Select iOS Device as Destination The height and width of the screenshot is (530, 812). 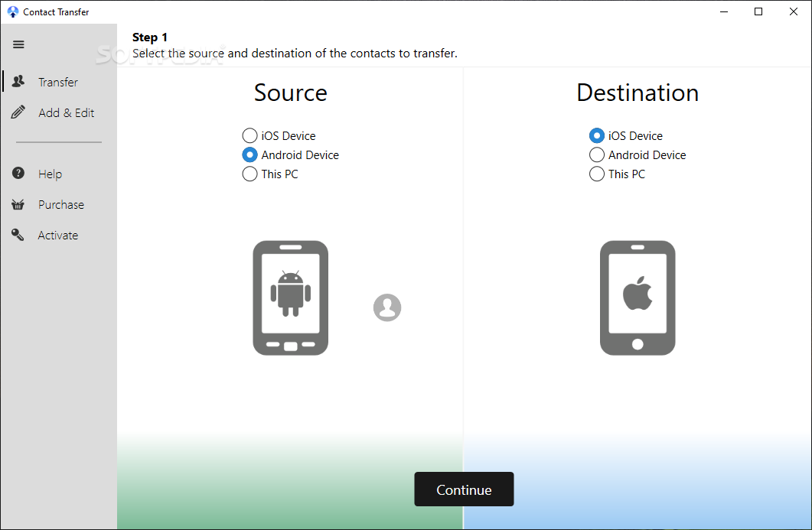point(626,135)
